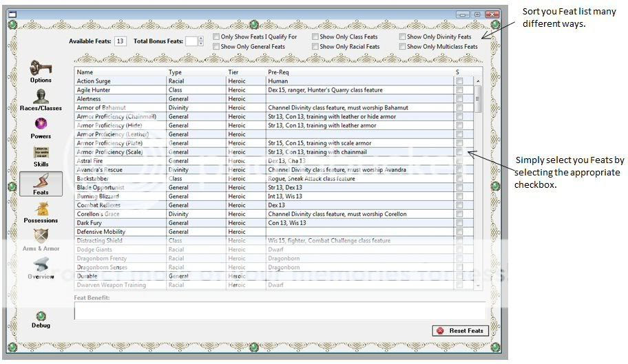Close the window with red X
The height and width of the screenshot is (364, 628).
pos(492,15)
